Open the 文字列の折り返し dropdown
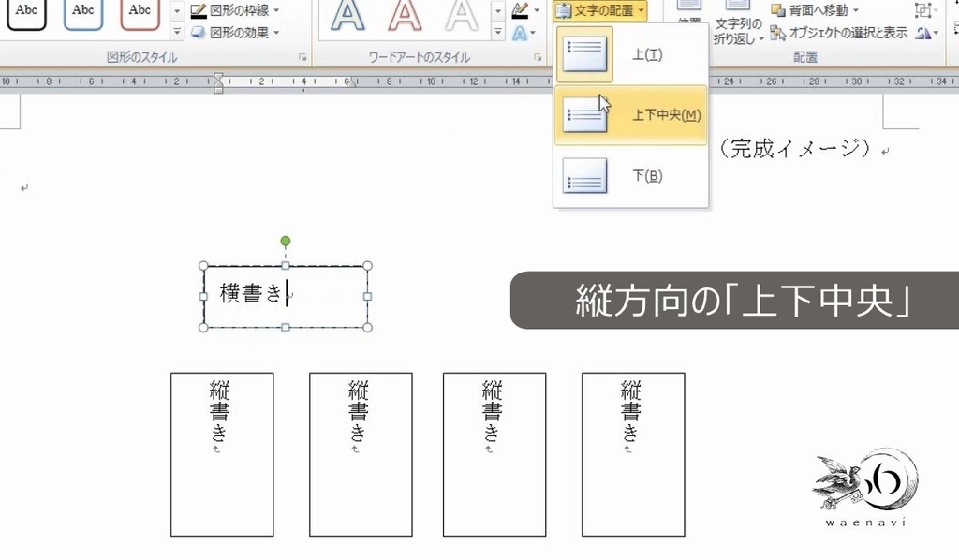Image resolution: width=959 pixels, height=560 pixels. [738, 25]
